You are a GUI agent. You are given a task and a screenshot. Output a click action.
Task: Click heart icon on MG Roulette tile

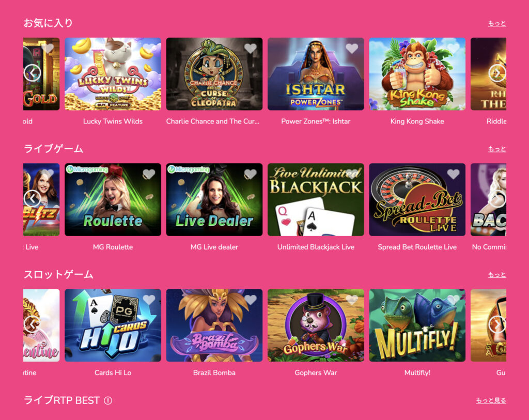(x=149, y=174)
